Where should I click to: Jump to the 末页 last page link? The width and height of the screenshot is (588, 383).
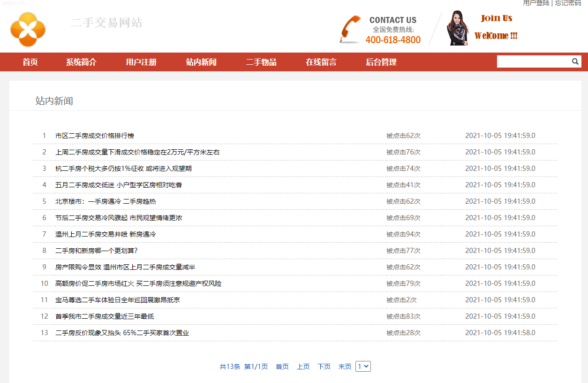coord(345,367)
